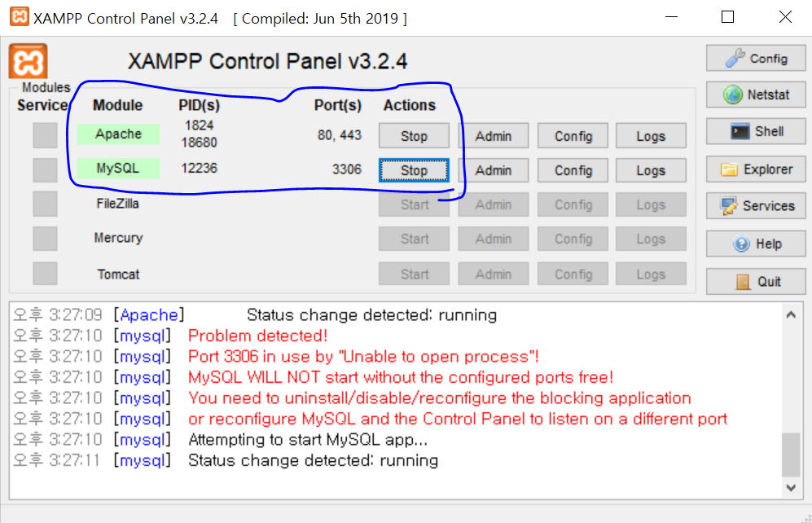This screenshot has width=812, height=523.
Task: Open the MySQL Logs menu
Action: click(651, 170)
